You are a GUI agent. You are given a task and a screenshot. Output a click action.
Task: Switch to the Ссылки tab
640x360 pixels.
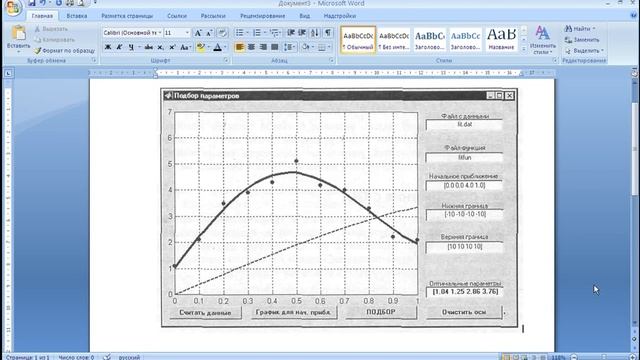click(177, 16)
